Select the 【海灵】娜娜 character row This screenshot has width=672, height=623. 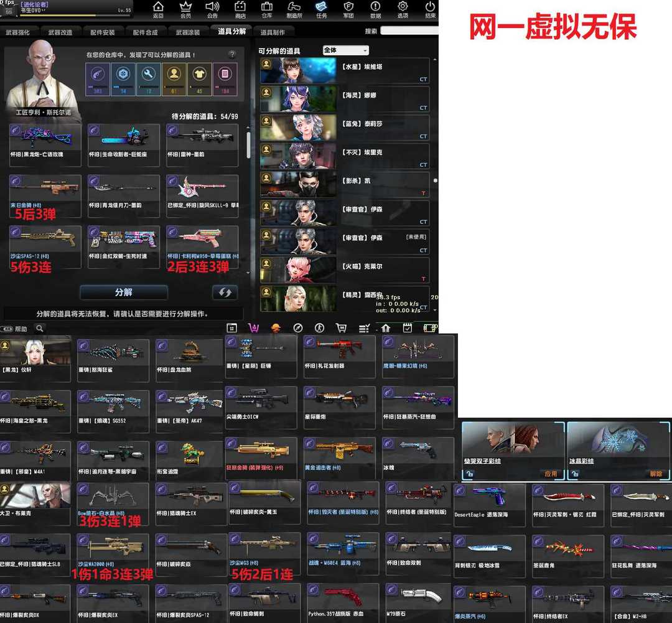pos(345,98)
